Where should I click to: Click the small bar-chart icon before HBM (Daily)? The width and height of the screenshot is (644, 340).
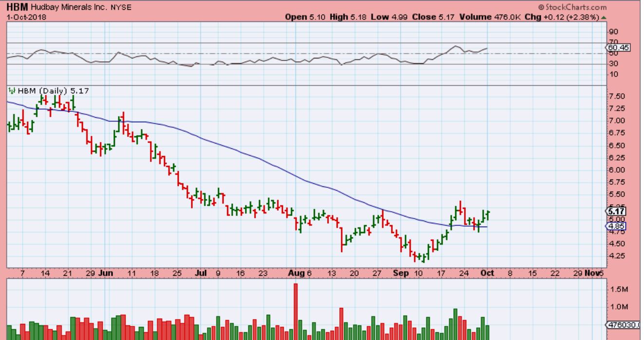(x=12, y=90)
